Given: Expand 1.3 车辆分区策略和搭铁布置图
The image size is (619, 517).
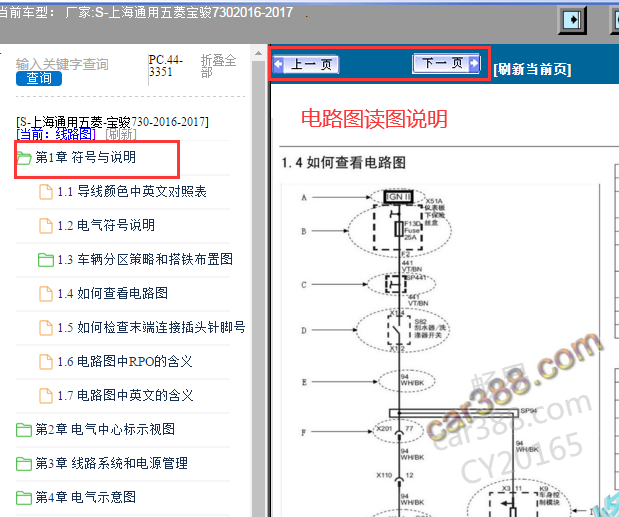Looking at the screenshot, I should 145,259.
